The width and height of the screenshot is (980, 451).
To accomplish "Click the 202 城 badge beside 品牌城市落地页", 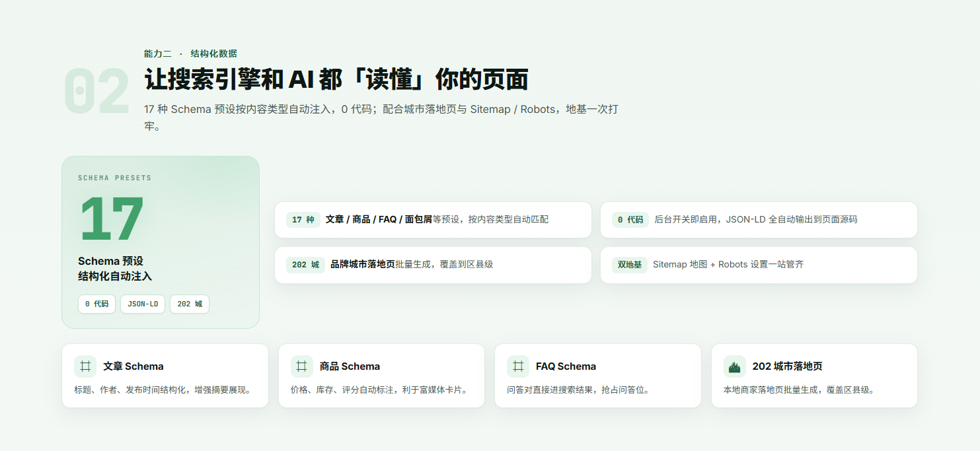I will 305,265.
